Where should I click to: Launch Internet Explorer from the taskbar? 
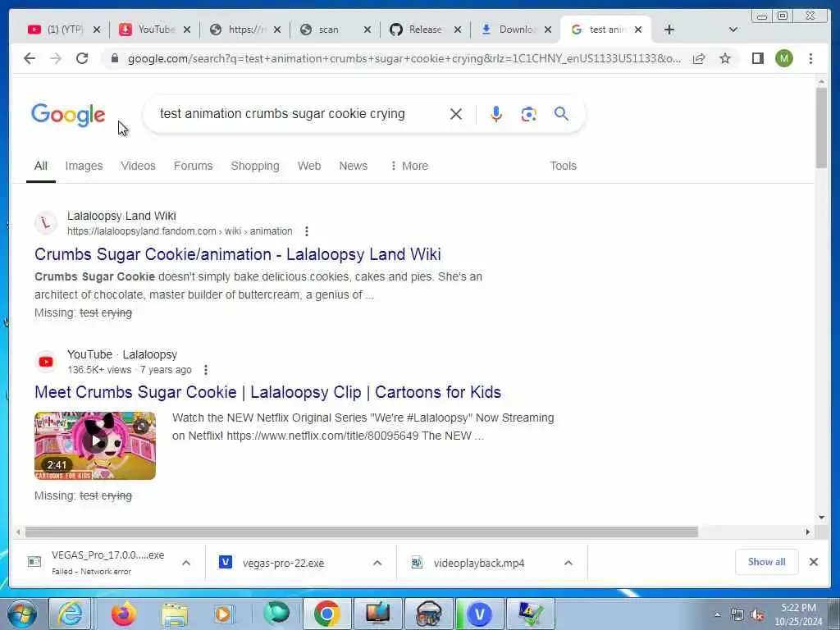click(71, 614)
